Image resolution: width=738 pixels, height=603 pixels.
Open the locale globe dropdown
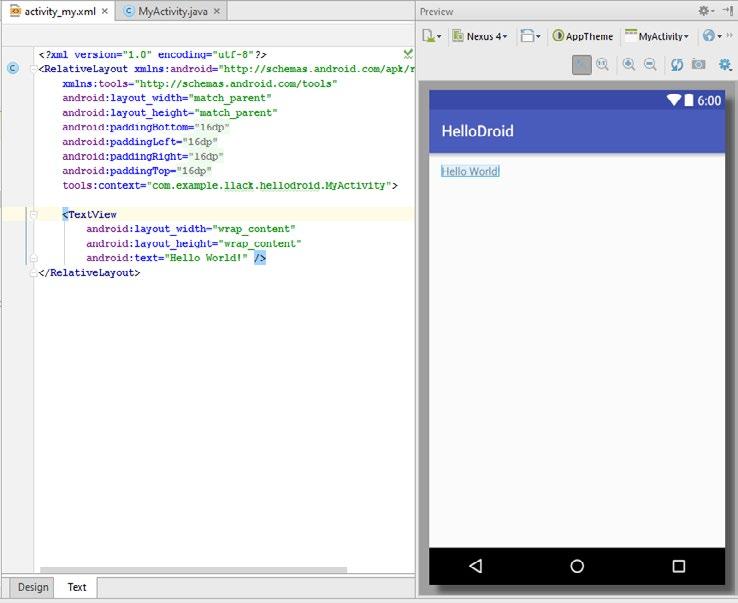(711, 36)
